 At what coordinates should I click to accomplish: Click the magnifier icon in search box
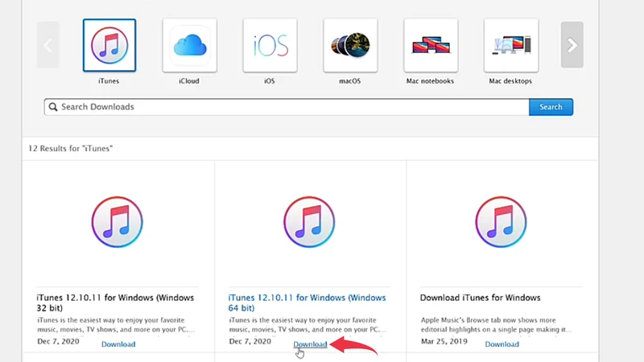pos(53,107)
